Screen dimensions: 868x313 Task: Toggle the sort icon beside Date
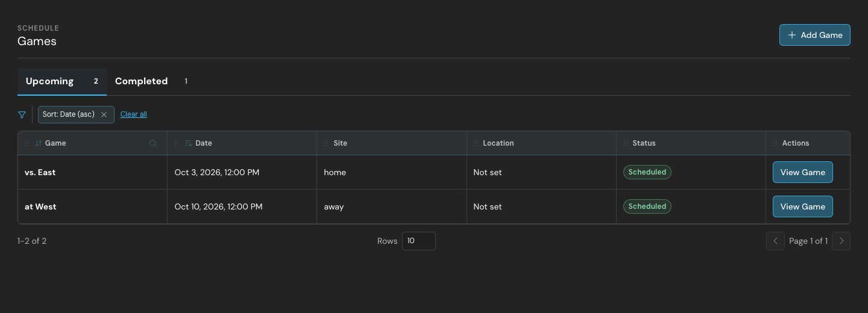click(x=188, y=143)
